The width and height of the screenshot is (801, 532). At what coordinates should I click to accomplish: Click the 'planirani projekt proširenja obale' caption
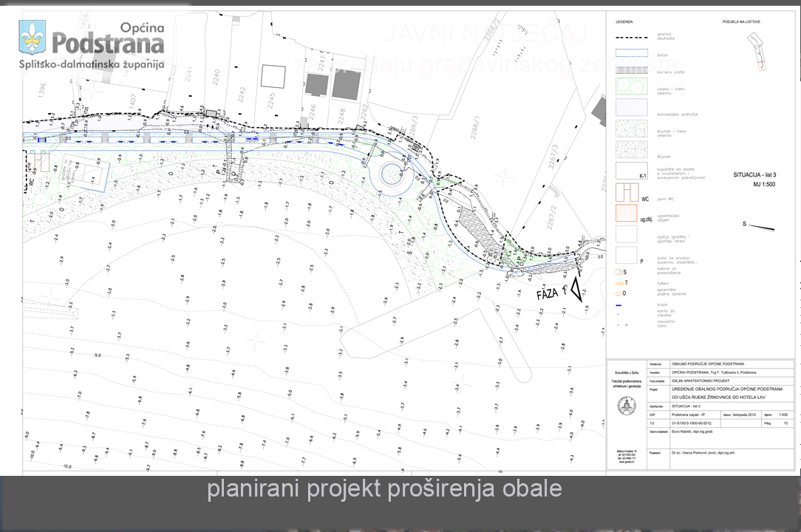click(384, 488)
